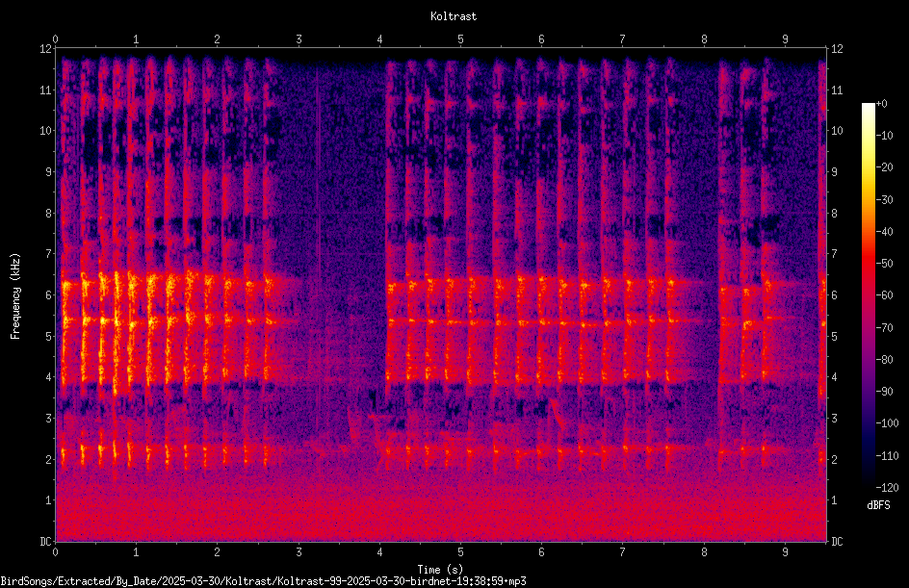
Task: Click the dBFS label under the colorbar
Action: pyautogui.click(x=878, y=505)
